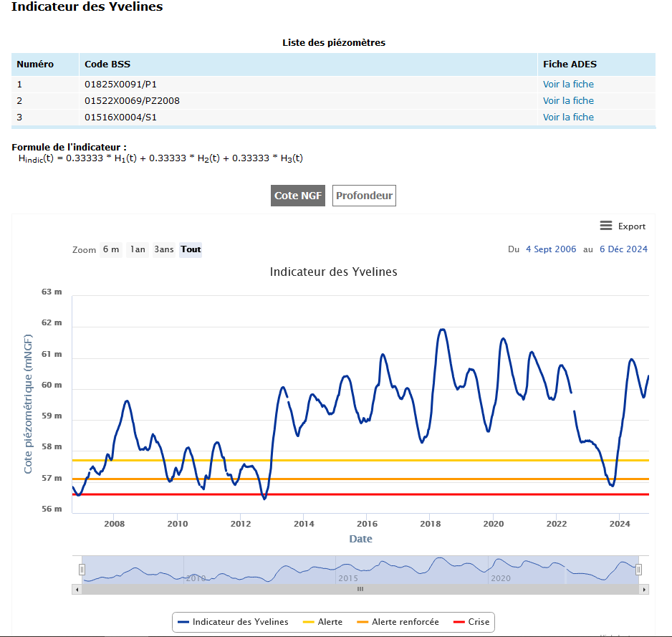Toggle Indicateur des Yvelines legend series
Viewport: 672px width, 637px height.
pyautogui.click(x=233, y=622)
